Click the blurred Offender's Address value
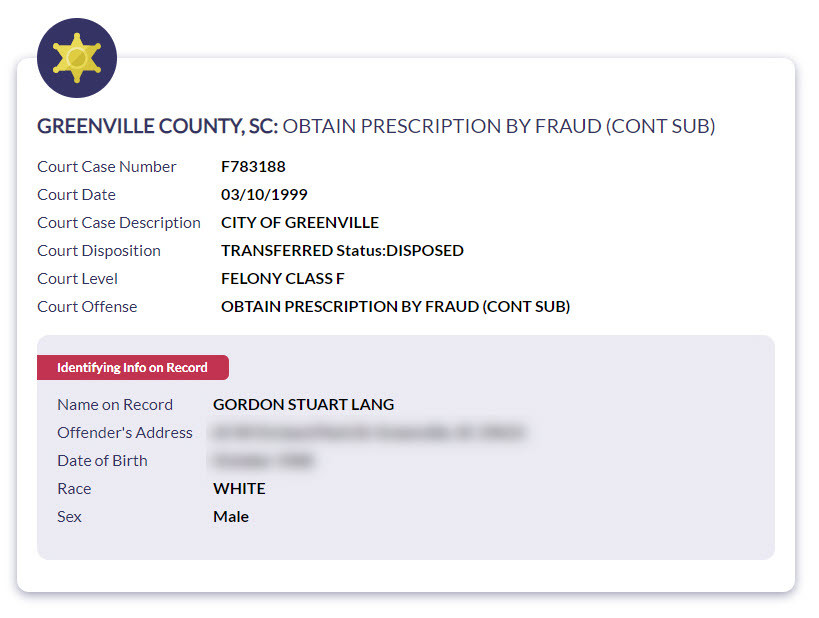This screenshot has width=819, height=618. [367, 433]
